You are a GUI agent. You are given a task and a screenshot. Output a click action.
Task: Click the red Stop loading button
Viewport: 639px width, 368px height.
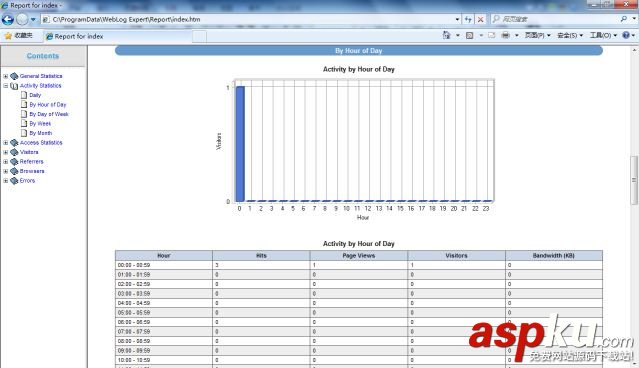480,19
